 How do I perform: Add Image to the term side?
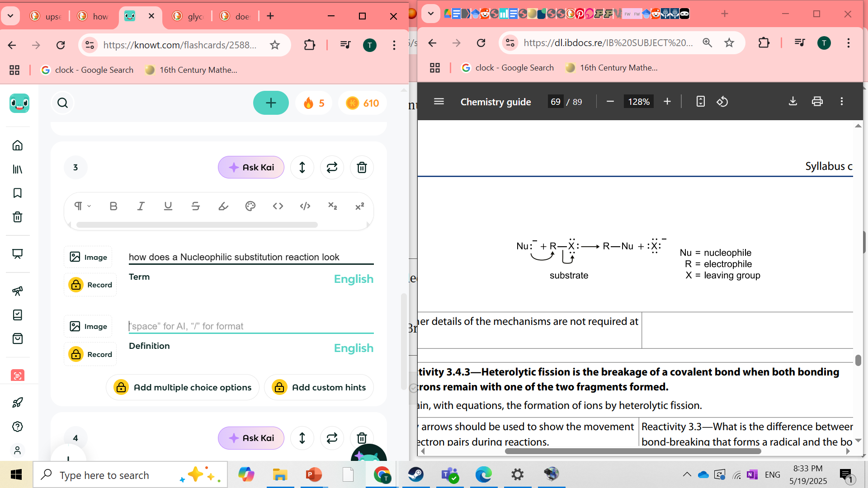88,257
